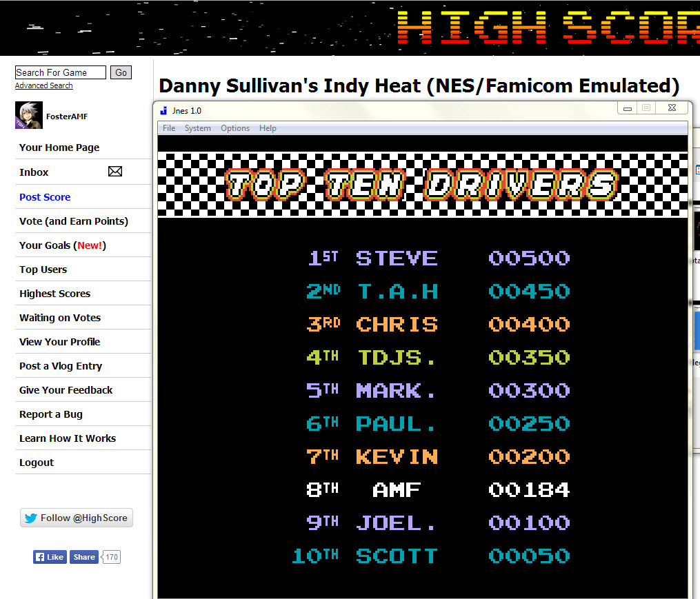Click the 10th place SCOTT name
Screen dimensions: 700x599
pos(397,556)
